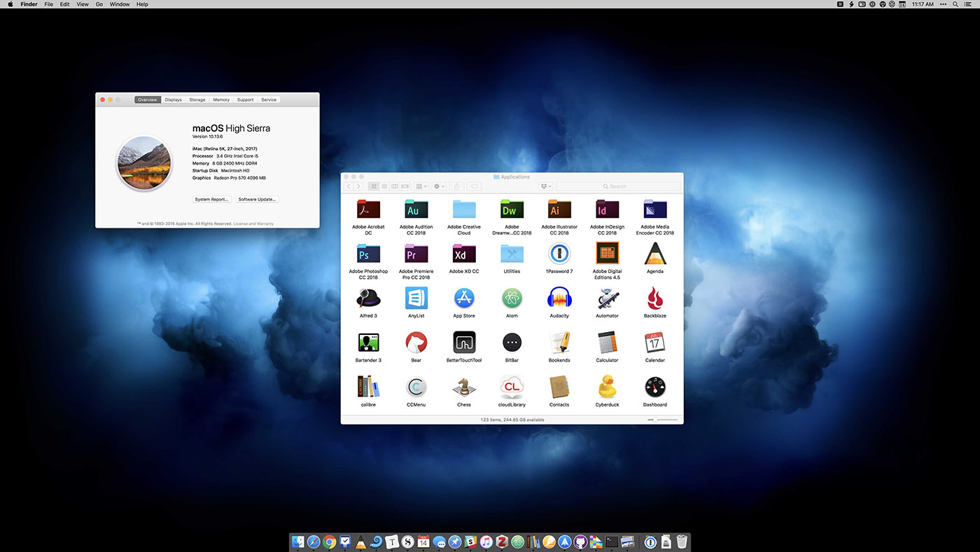This screenshot has width=980, height=552.
Task: Open Adobe Photoshop CC 2018
Action: [x=367, y=254]
